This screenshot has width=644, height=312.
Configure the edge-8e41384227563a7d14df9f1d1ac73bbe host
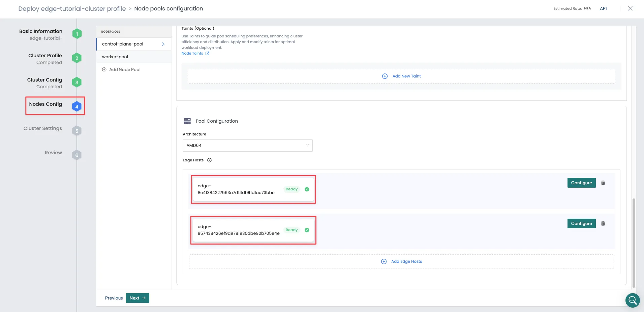(x=581, y=183)
